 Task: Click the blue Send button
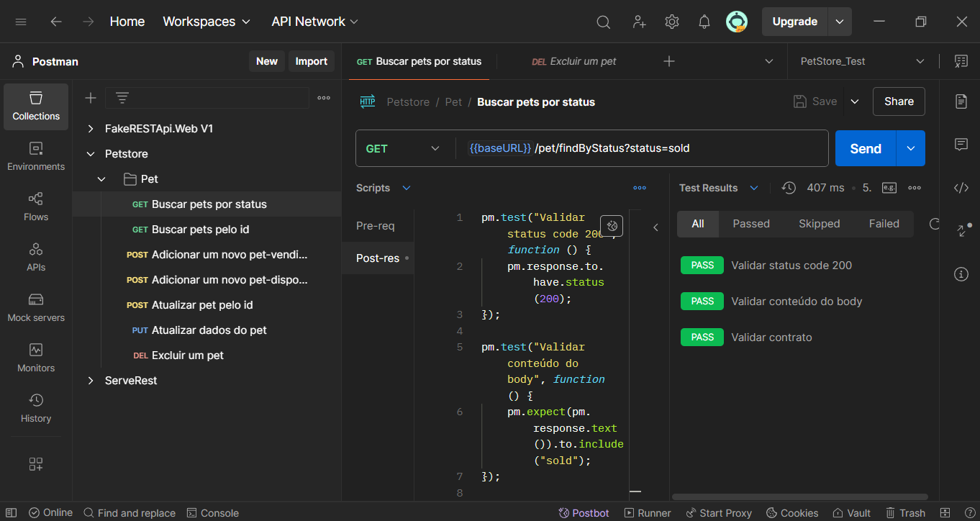[865, 148]
